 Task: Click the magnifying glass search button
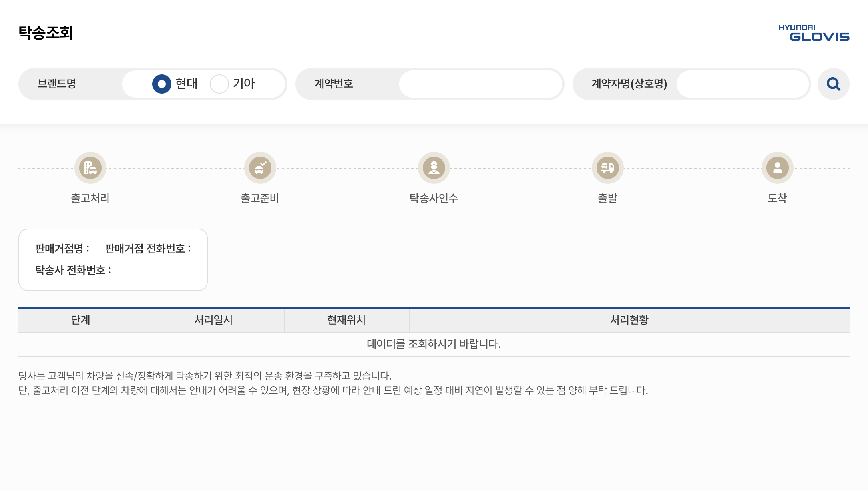click(833, 84)
